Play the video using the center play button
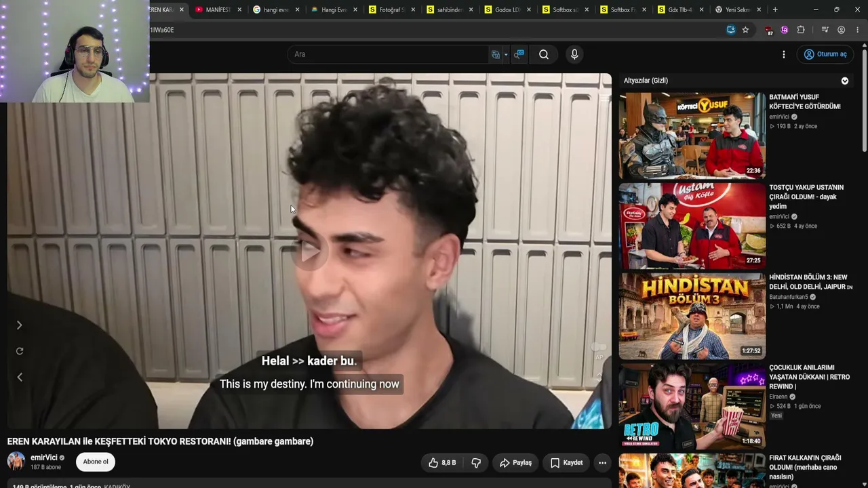 point(310,252)
